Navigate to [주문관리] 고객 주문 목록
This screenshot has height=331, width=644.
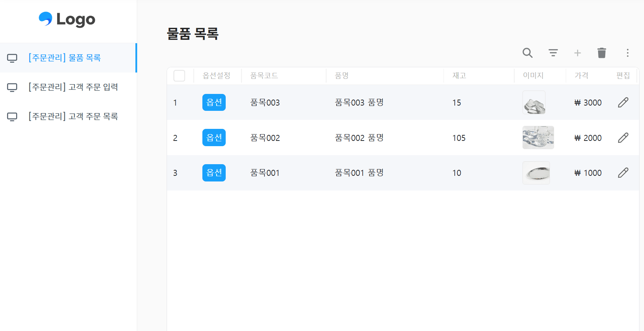(x=73, y=116)
